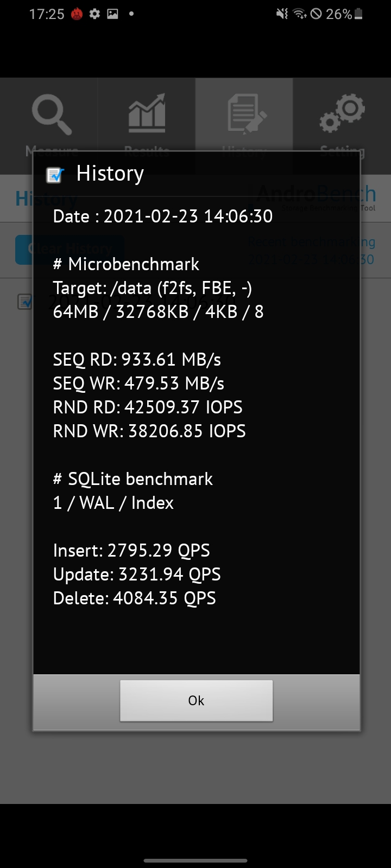The width and height of the screenshot is (391, 868).
Task: Tap the do-not-disturb status icon
Action: (x=317, y=15)
